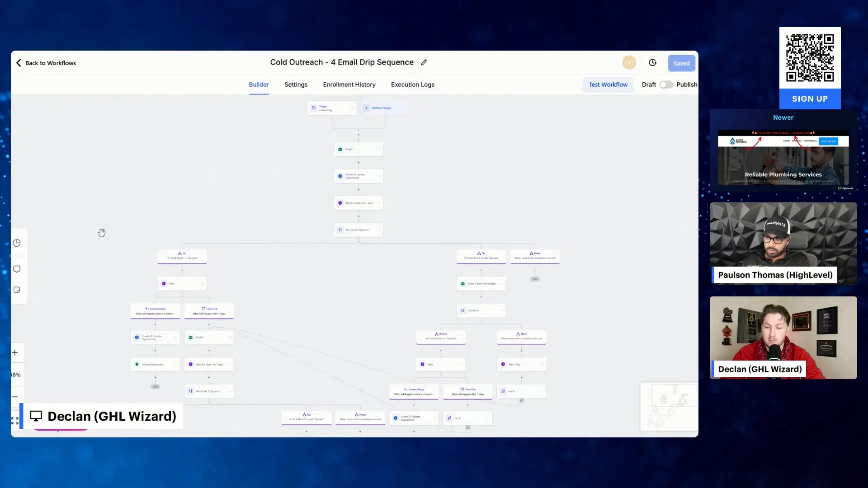Open the comments panel icon in sidebar
868x488 pixels.
17,269
